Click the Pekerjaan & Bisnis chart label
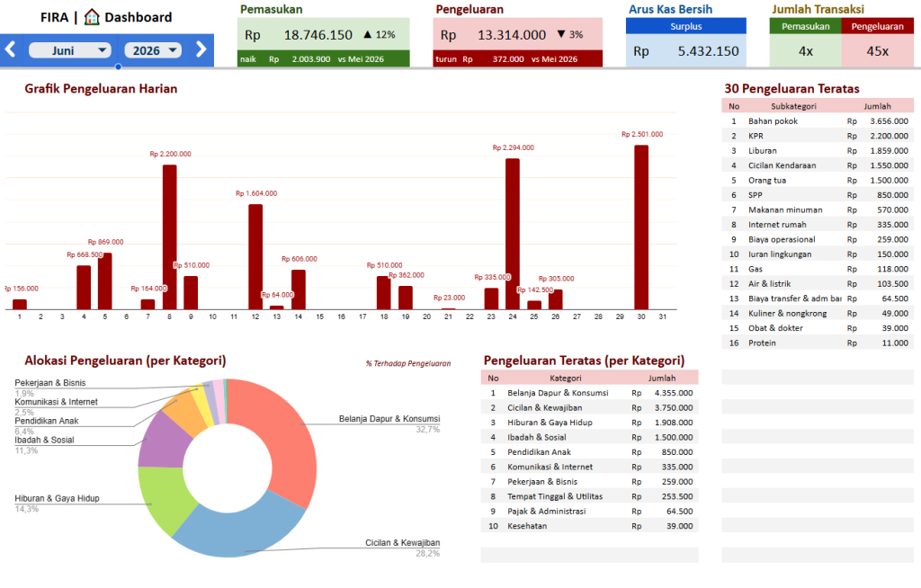This screenshot has height=588, width=921. click(50, 383)
